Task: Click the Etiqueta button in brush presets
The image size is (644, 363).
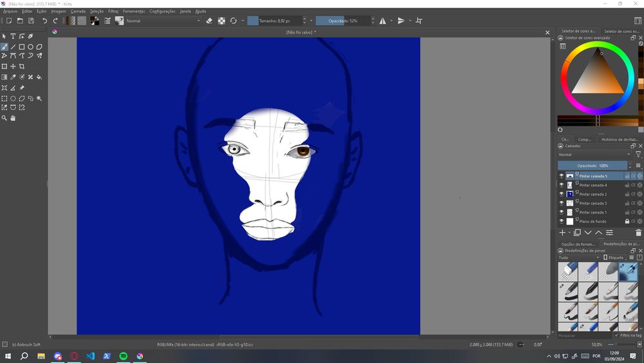Action: coord(615,257)
